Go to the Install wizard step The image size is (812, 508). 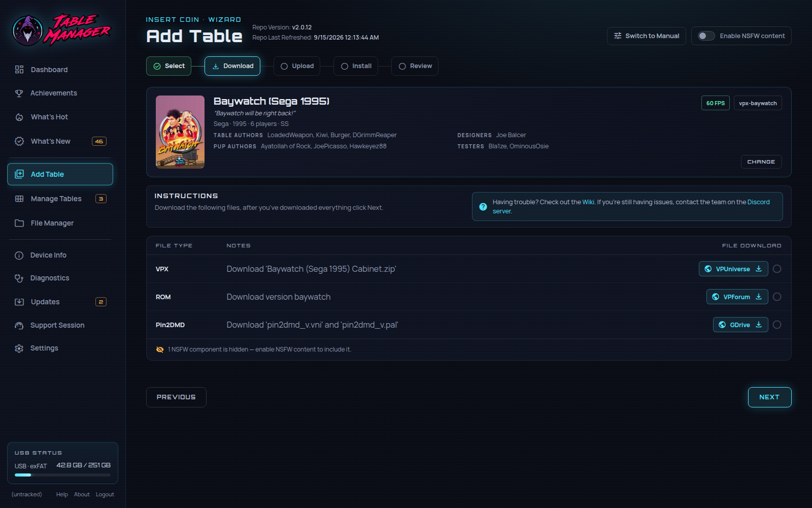pyautogui.click(x=356, y=66)
